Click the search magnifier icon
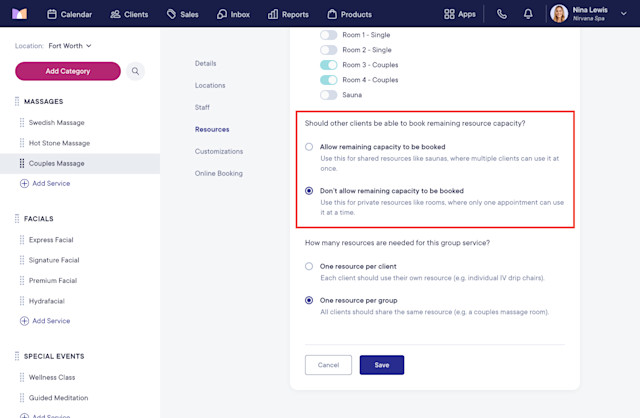 click(135, 71)
